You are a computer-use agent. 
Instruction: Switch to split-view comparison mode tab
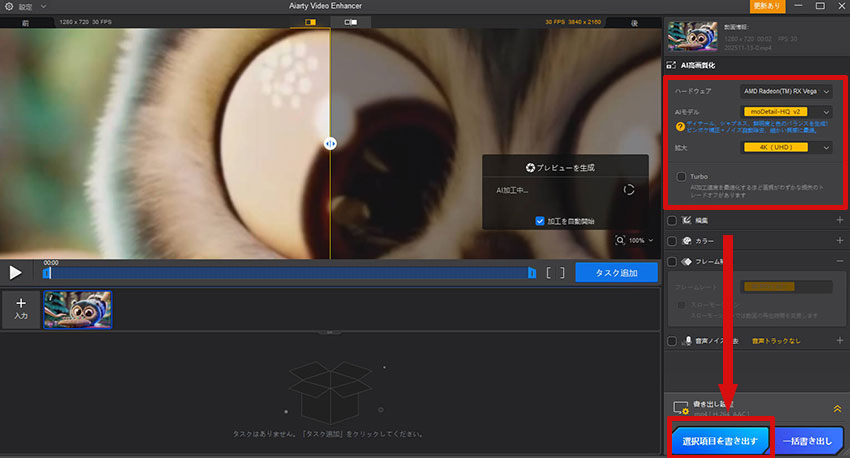pyautogui.click(x=310, y=22)
